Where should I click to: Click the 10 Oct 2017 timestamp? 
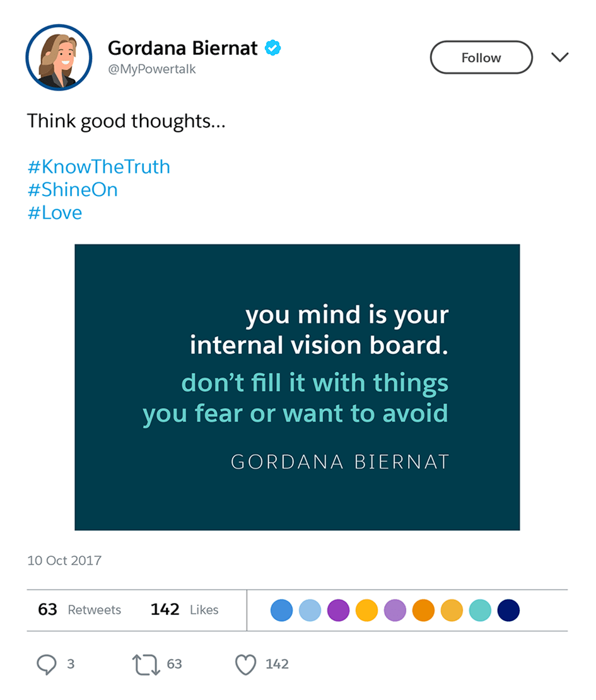[x=64, y=560]
